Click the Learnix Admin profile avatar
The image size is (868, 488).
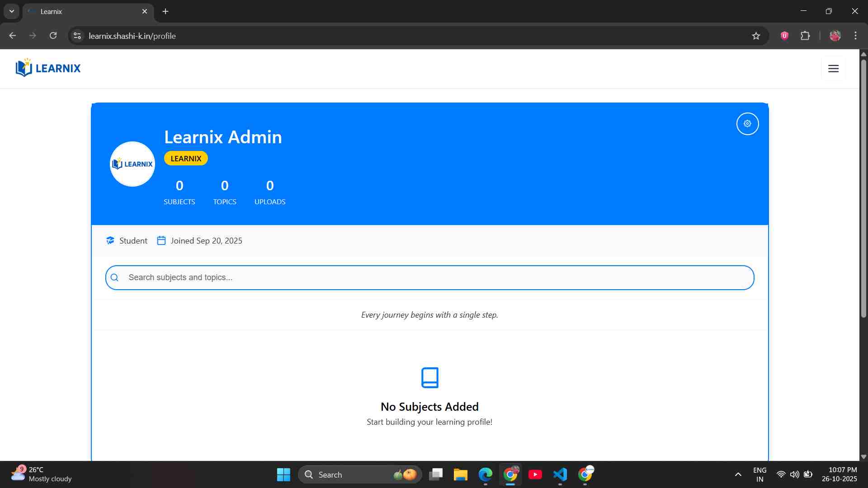(x=132, y=164)
